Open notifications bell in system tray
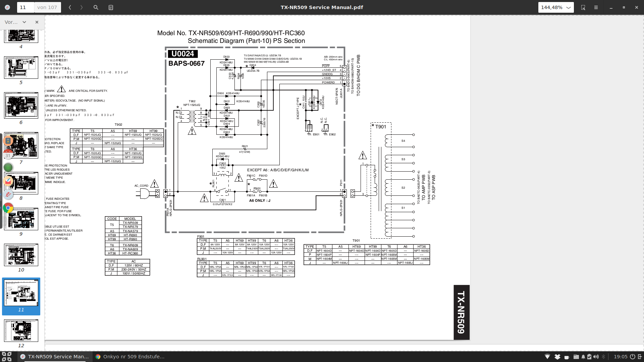Image resolution: width=644 pixels, height=362 pixels. [583, 357]
